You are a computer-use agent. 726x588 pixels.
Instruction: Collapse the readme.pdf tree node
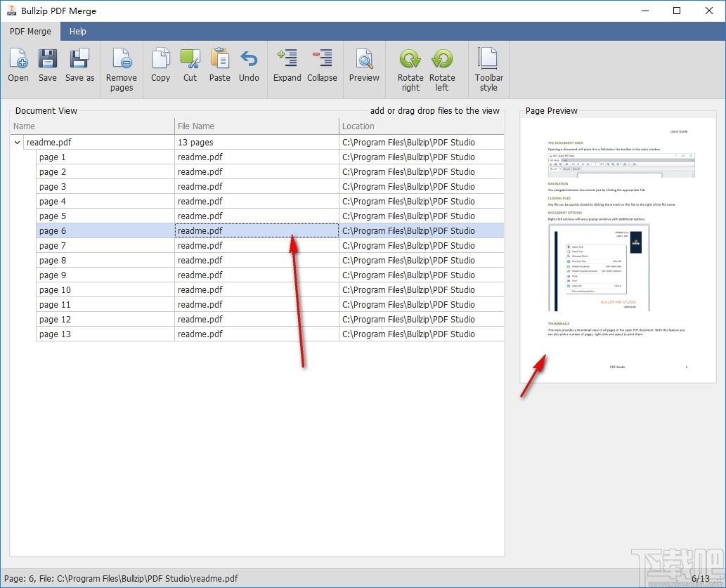(17, 142)
